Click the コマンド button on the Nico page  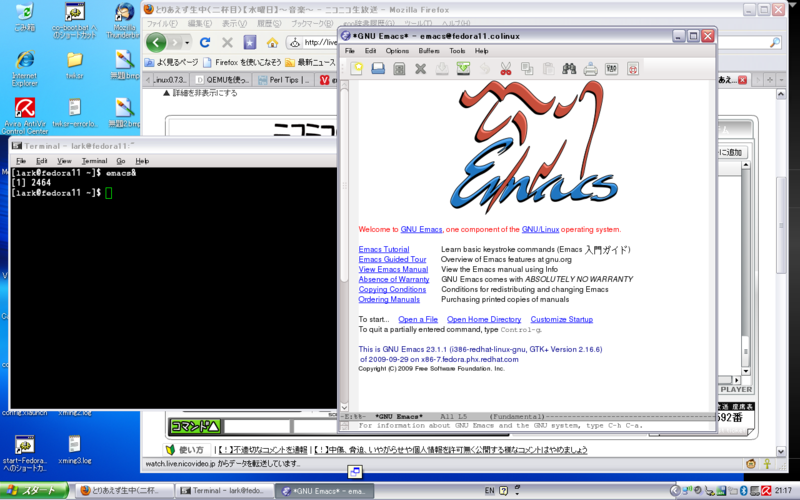[x=195, y=426]
